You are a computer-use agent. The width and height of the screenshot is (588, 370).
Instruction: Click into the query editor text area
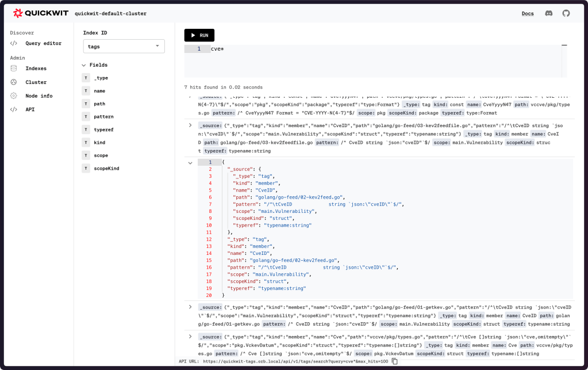pyautogui.click(x=374, y=60)
